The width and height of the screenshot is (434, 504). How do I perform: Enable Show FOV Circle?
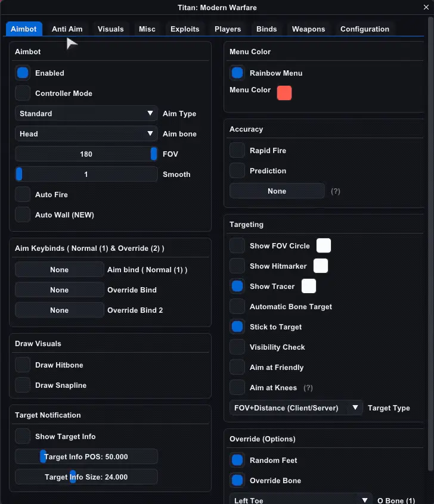(x=237, y=246)
